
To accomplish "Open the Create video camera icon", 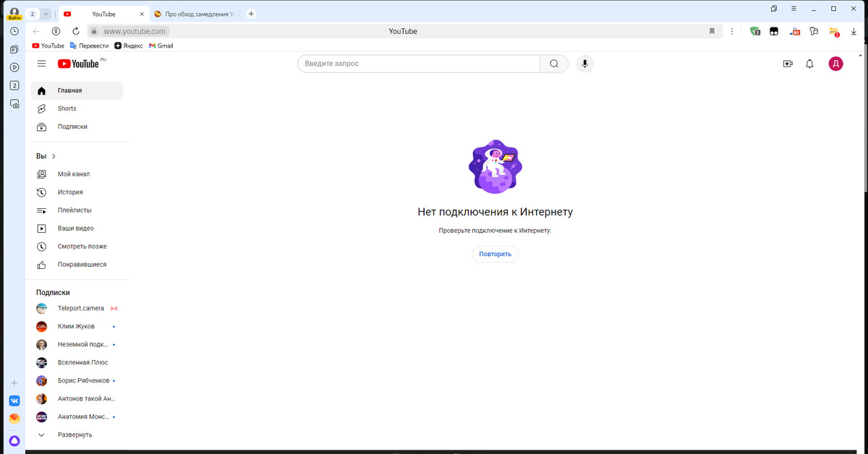I will click(788, 64).
